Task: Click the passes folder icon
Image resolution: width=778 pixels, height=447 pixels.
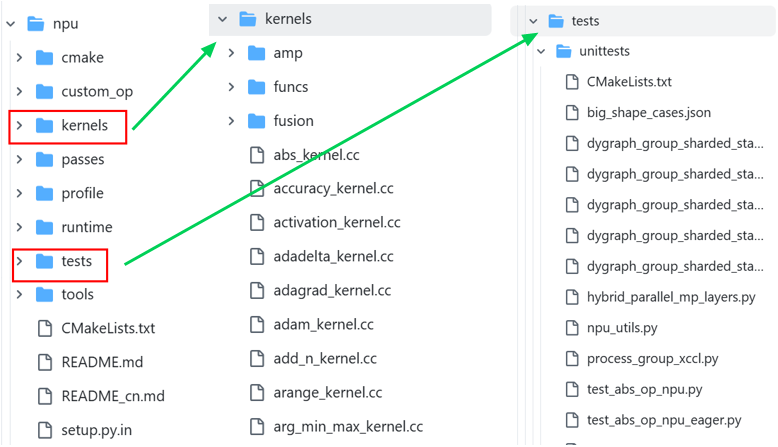Action: pyautogui.click(x=45, y=160)
